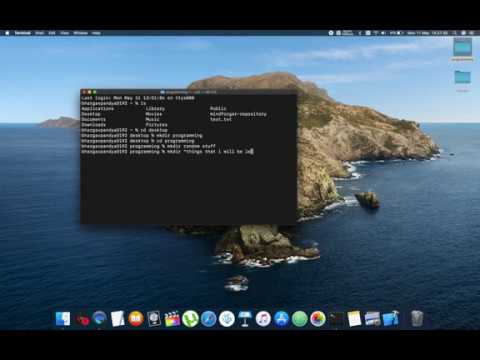Click the 'Last login' line in Terminal
Image resolution: width=480 pixels, height=360 pixels.
tap(138, 98)
